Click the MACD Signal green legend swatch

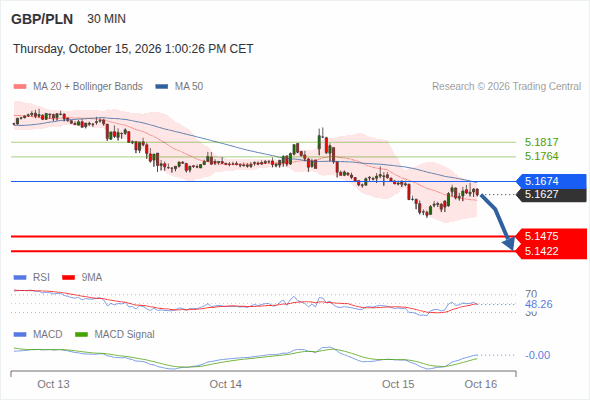point(81,335)
